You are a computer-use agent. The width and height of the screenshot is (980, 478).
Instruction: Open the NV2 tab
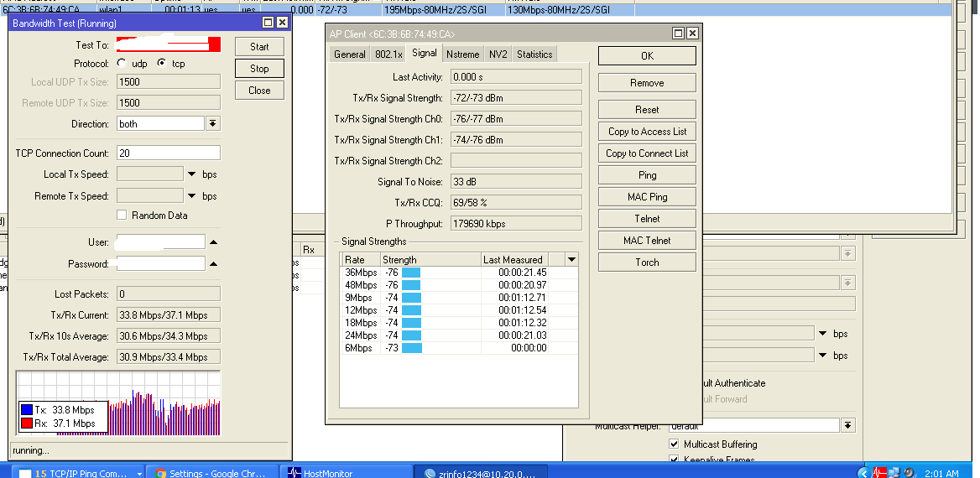pyautogui.click(x=498, y=55)
